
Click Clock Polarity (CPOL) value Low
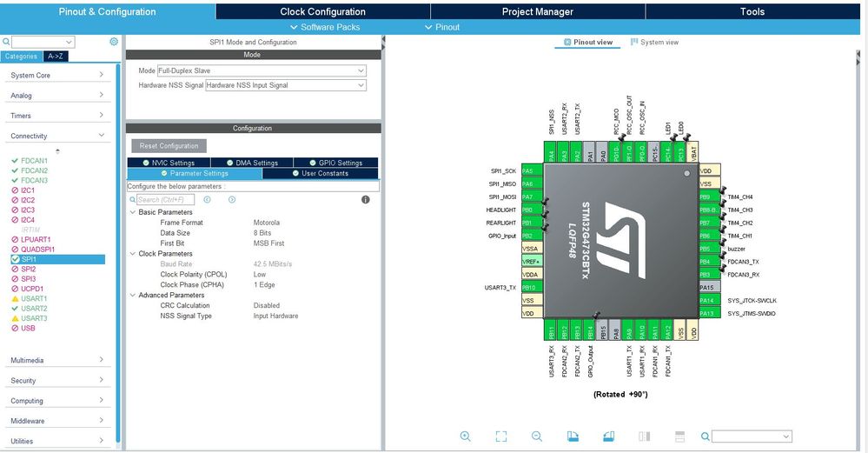coord(260,274)
